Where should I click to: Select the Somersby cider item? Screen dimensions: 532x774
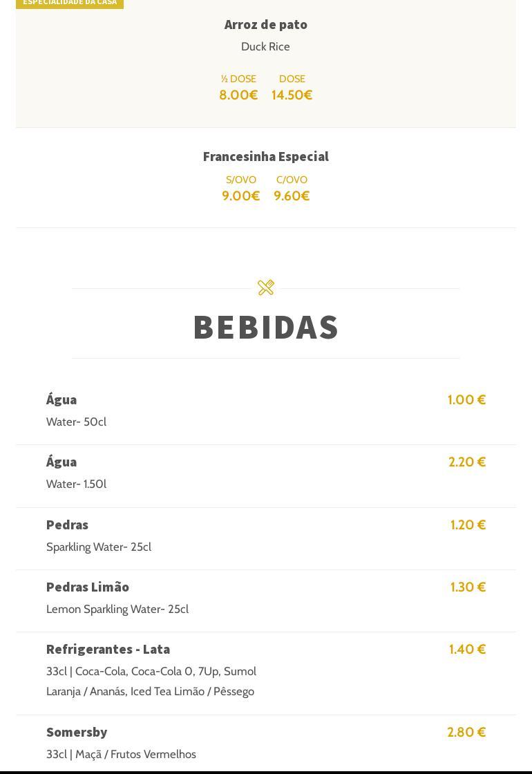tap(77, 732)
